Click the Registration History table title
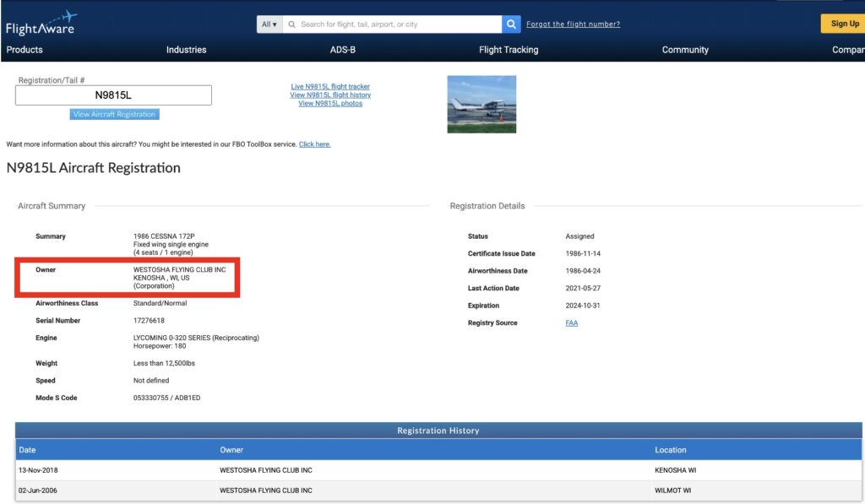The height and width of the screenshot is (504, 865). pos(438,431)
